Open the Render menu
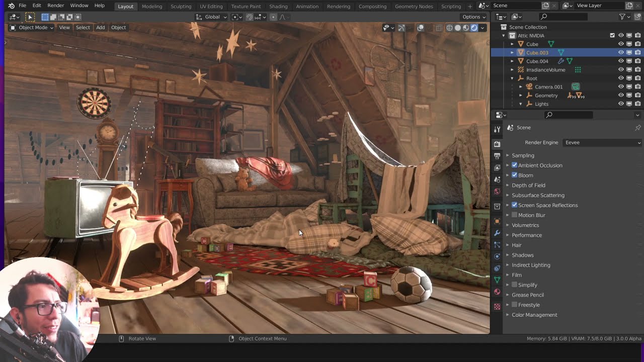The width and height of the screenshot is (644, 362). pos(55,6)
